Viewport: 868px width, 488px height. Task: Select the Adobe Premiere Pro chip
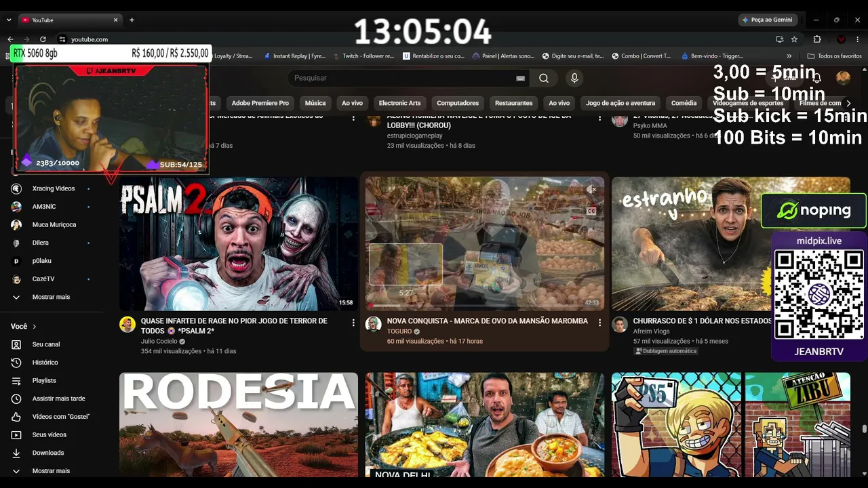[x=260, y=103]
